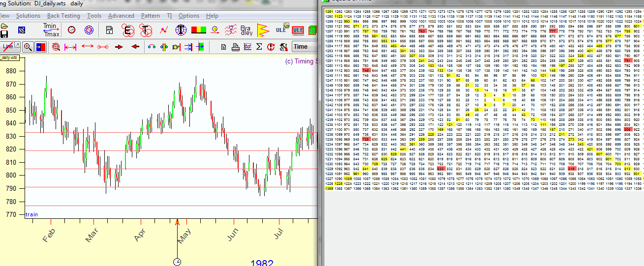Click red cell 833 in Square of Nine

pyautogui.click(x=440, y=169)
